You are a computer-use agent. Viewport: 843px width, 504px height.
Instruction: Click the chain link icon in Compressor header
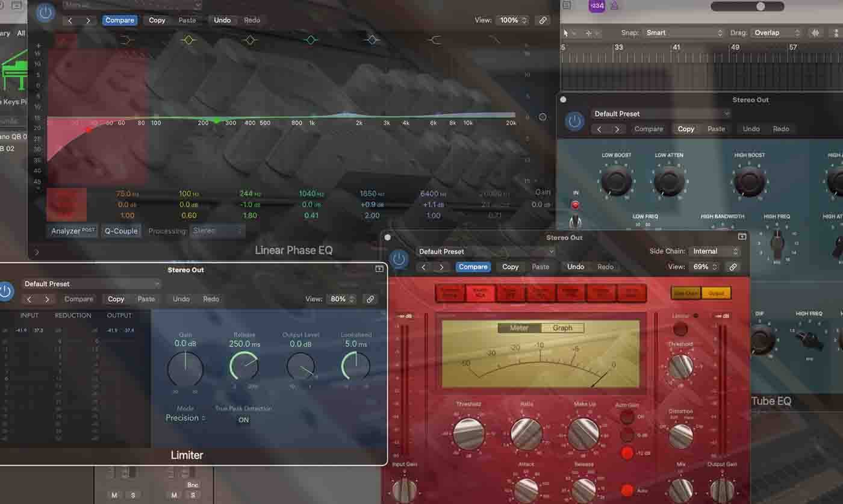[733, 267]
